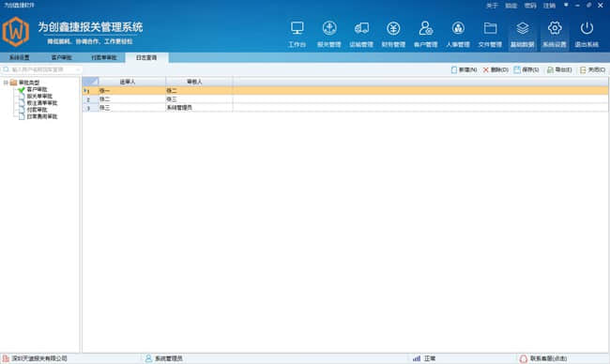Switch to the 付款单审批 tab
Screen dimensions: 610x364
coord(104,57)
